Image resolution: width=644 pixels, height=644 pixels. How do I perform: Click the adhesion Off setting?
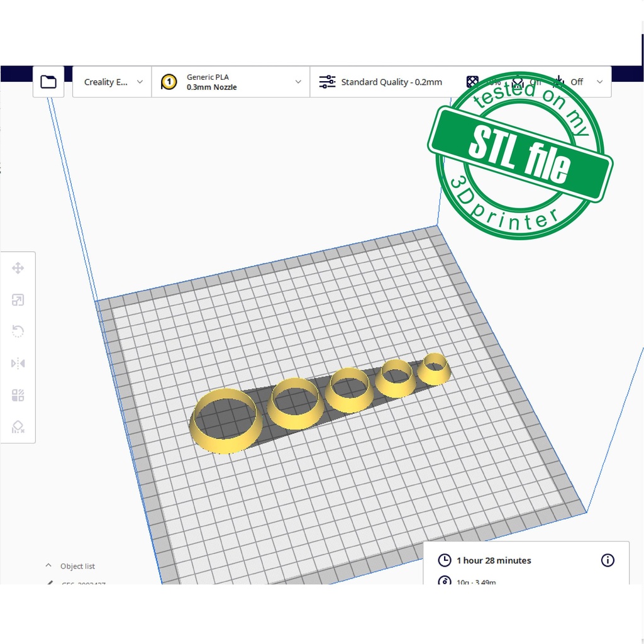click(x=576, y=82)
